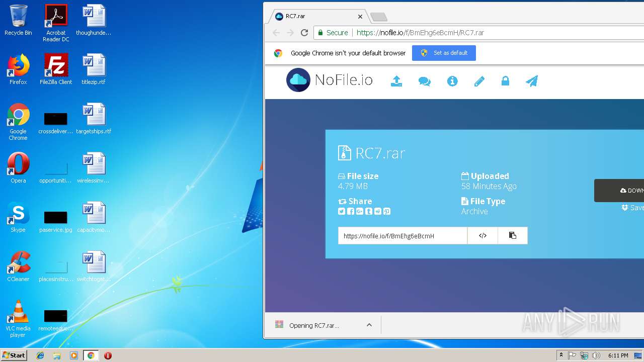Viewport: 644px width, 362px height.
Task: Share RC7.rar on Reddit
Action: point(378,212)
